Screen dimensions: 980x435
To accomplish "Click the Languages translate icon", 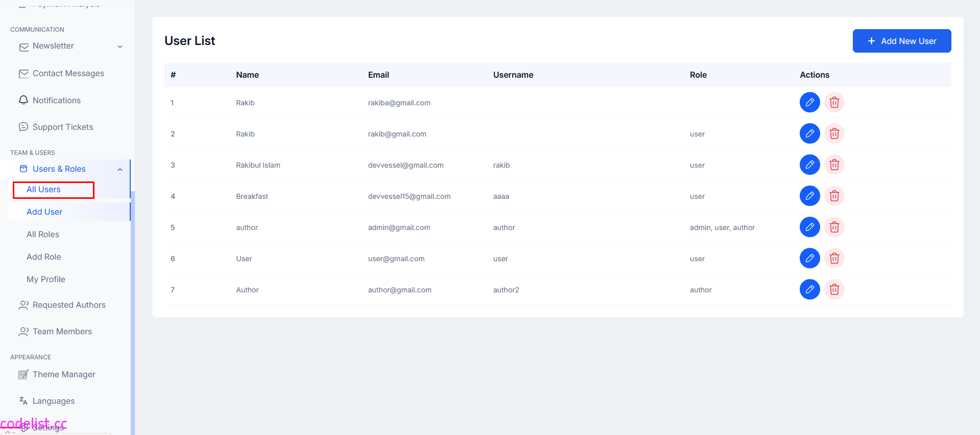I will [x=23, y=401].
